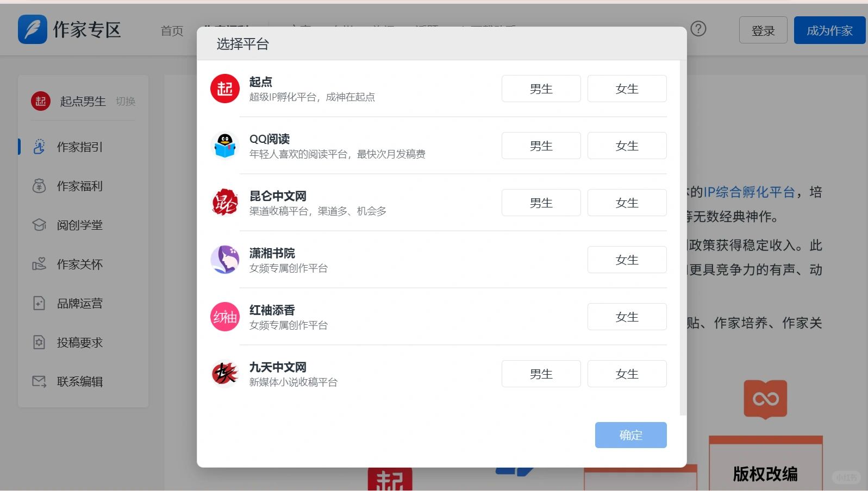Click the 昆仑中文网 platform name text
Screen dimensions: 868x491
[x=278, y=196]
